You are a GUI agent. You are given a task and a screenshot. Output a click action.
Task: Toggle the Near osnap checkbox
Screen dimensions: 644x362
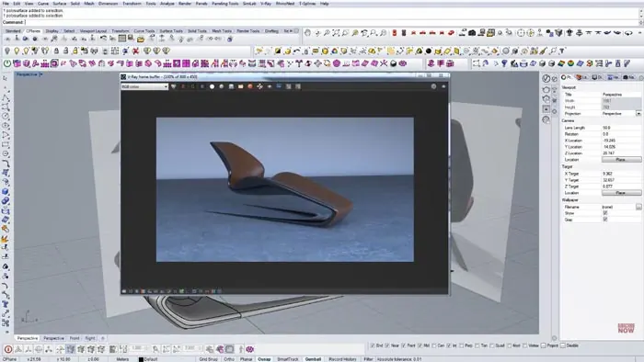click(x=387, y=345)
